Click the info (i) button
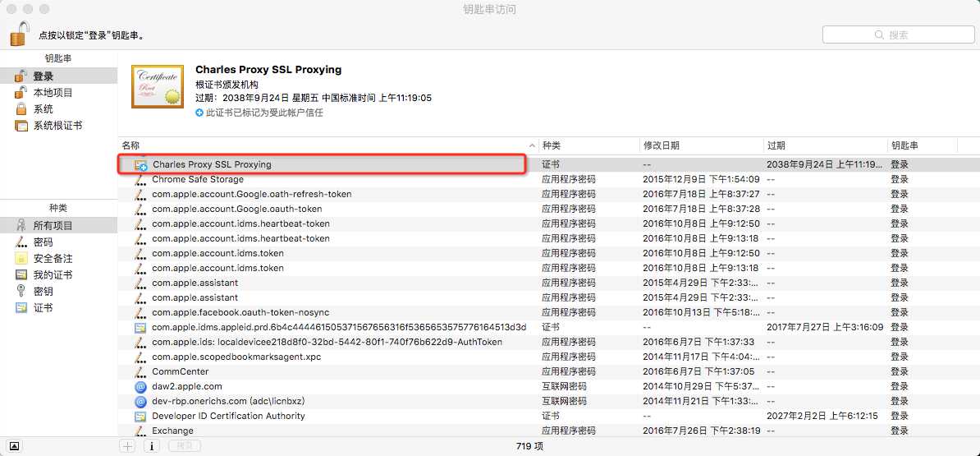980x456 pixels. pos(152,446)
